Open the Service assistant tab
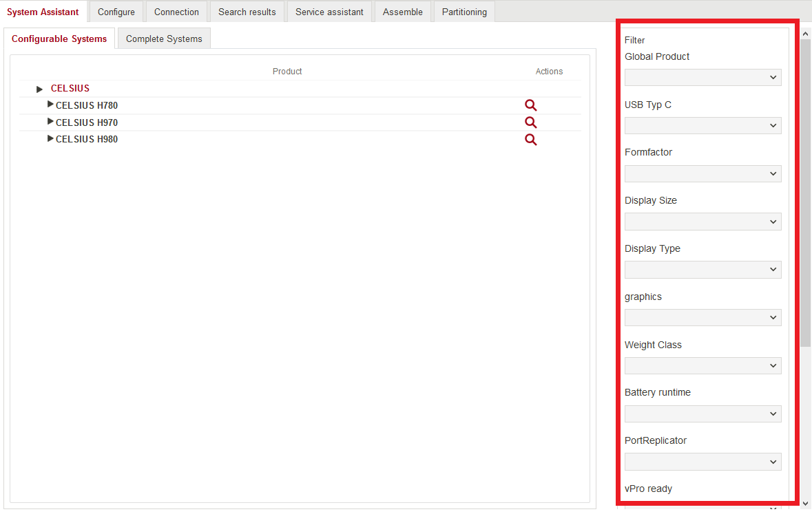The image size is (812, 514). click(329, 12)
